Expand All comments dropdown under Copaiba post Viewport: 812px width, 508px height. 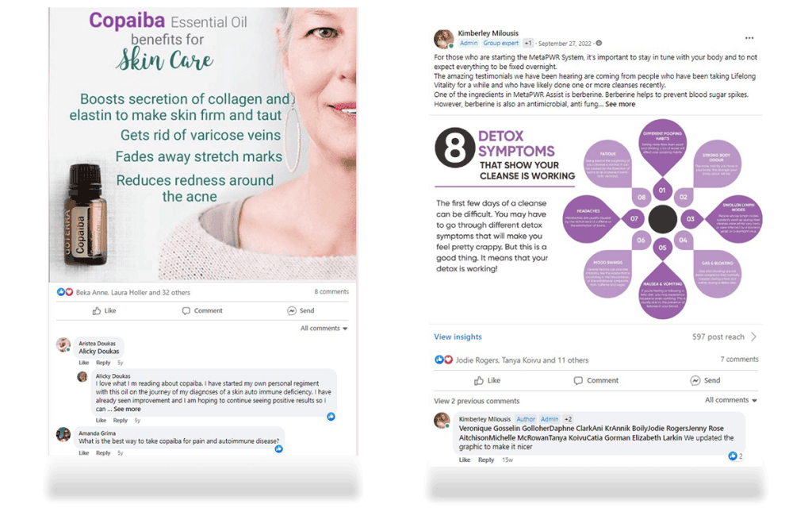[x=324, y=328]
